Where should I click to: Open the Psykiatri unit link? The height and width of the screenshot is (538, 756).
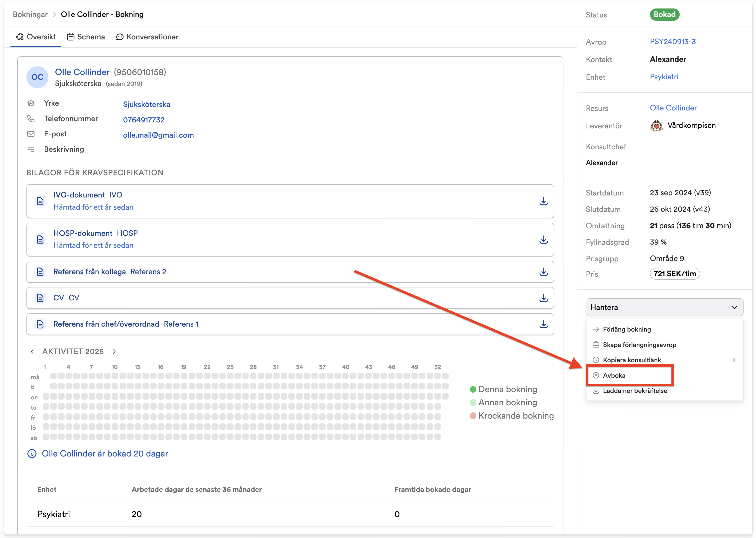[664, 77]
